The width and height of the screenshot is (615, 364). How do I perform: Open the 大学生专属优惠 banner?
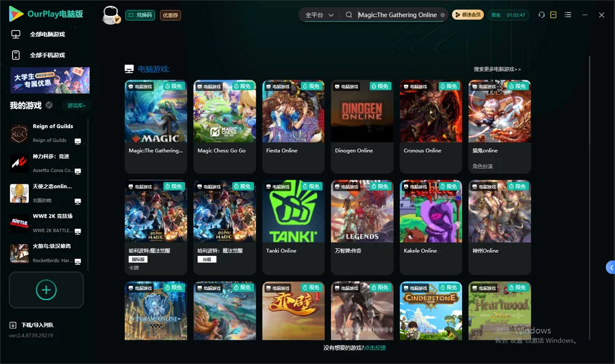point(50,81)
